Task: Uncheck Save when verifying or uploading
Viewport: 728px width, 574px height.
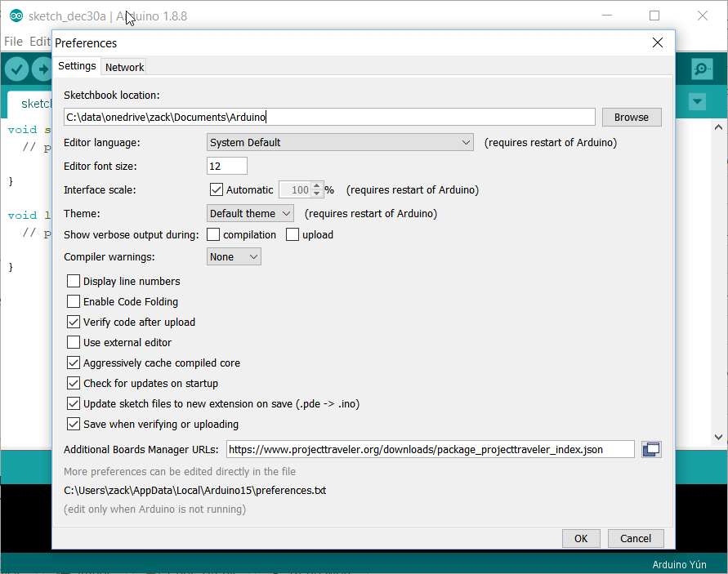Action: point(74,424)
